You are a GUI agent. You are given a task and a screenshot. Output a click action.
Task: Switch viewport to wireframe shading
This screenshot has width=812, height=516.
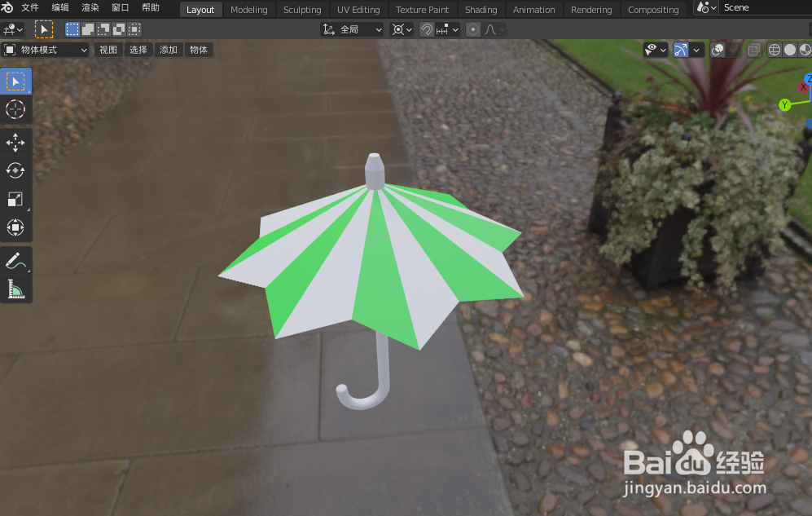(774, 50)
